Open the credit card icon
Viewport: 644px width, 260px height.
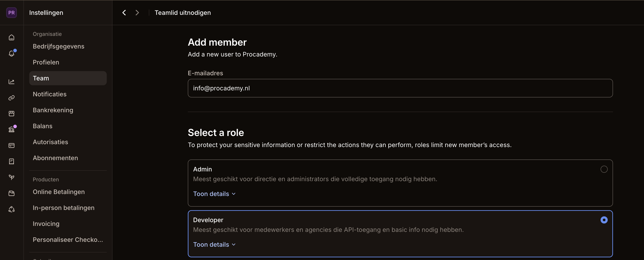coord(12,146)
